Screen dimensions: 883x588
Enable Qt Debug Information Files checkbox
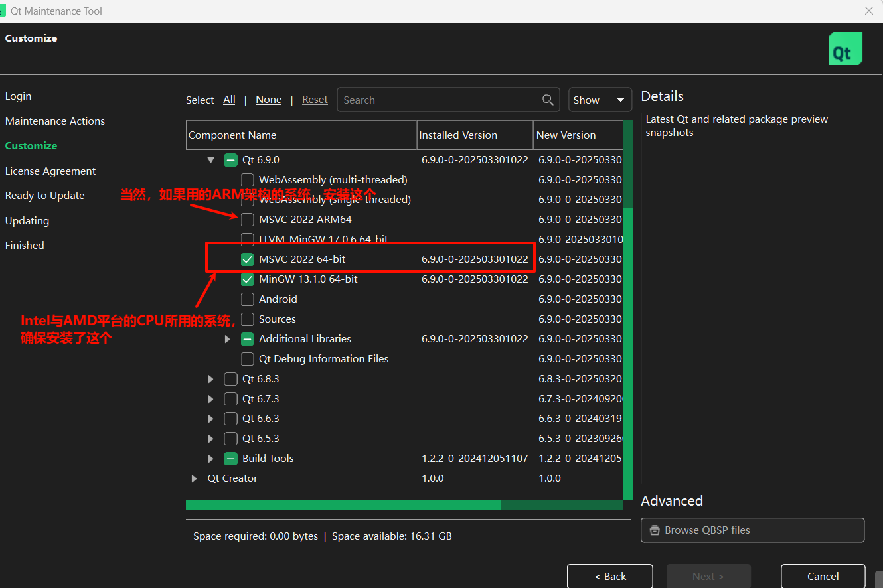point(248,359)
